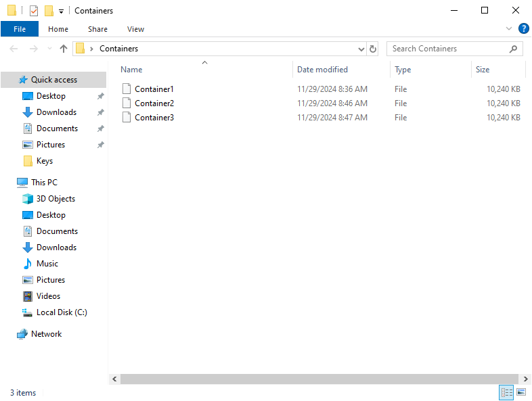
Task: Open 3D Objects under This PC
Action: click(x=56, y=199)
